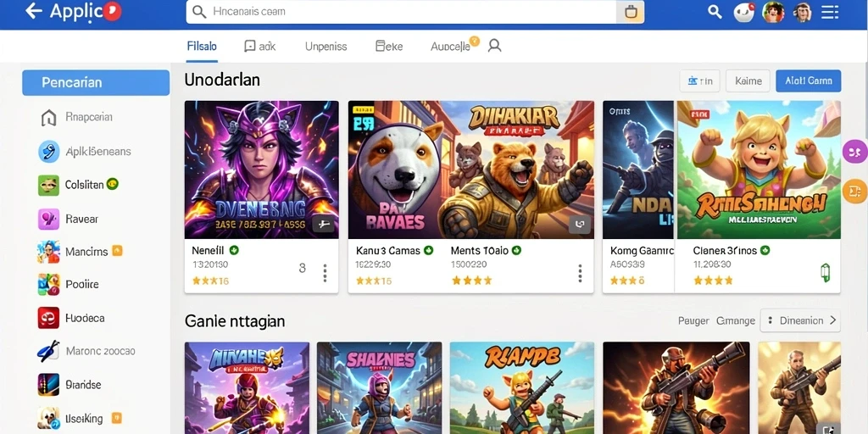Open Mancims sidebar icon
This screenshot has height=434, width=868.
(48, 252)
